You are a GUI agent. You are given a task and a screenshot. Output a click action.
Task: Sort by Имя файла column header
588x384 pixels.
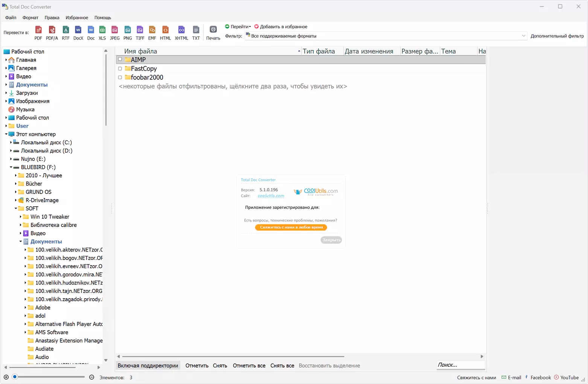click(x=209, y=51)
